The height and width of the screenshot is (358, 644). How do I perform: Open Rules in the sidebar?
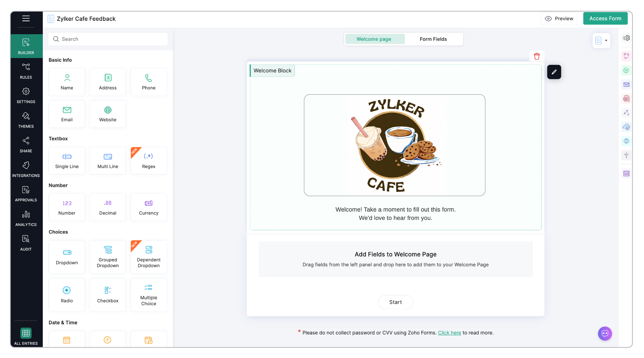(x=26, y=71)
